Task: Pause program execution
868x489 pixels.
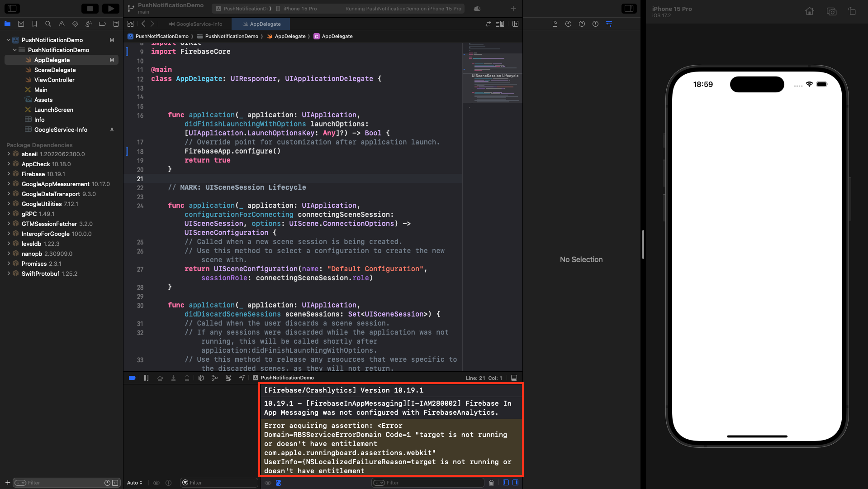Action: (146, 378)
